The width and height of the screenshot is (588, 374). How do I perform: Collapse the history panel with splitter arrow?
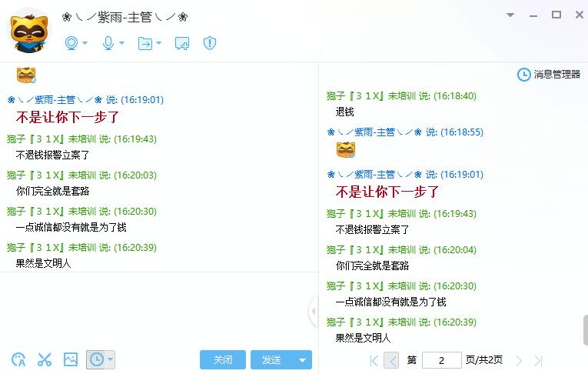point(314,311)
